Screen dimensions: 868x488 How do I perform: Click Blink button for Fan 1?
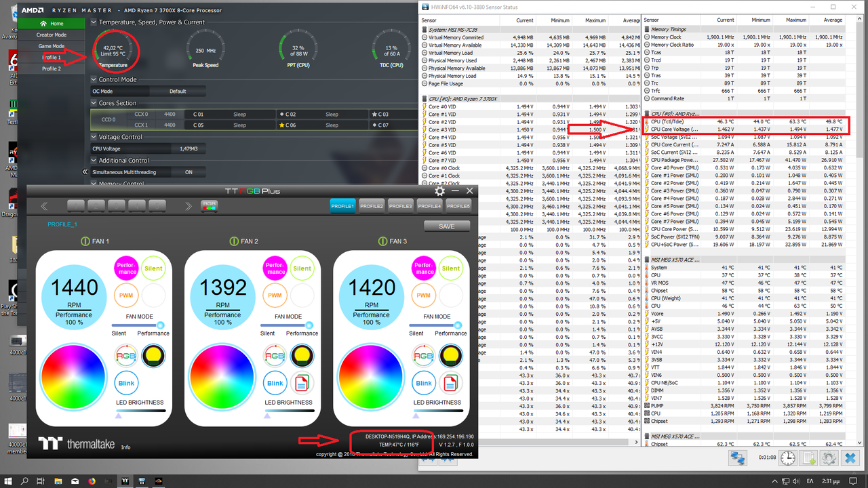126,383
